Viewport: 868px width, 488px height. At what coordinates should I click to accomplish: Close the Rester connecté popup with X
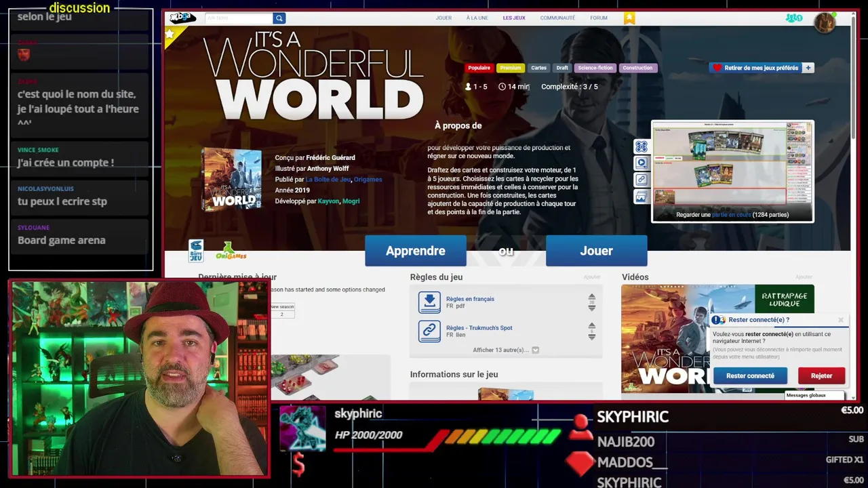840,320
